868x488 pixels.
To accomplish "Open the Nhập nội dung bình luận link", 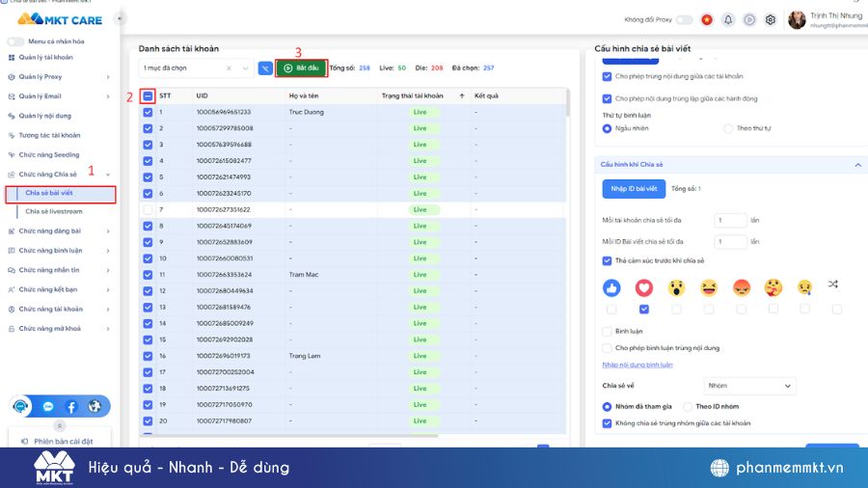I will [637, 365].
